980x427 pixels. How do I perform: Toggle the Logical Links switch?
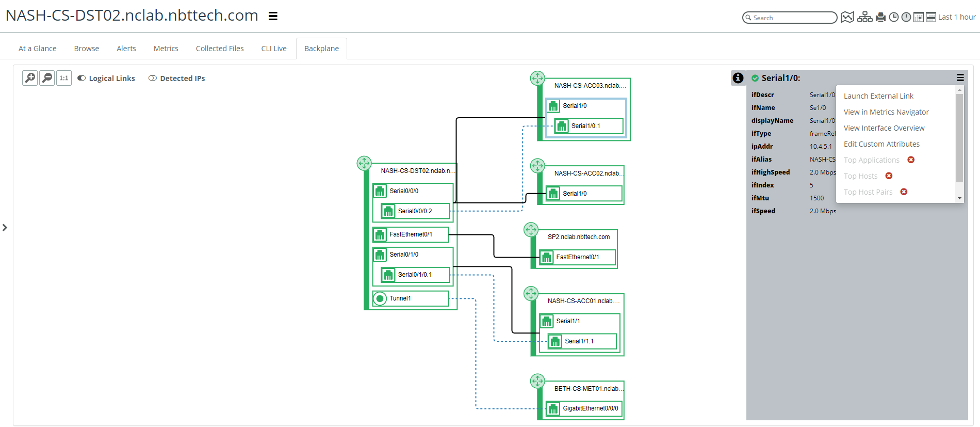[x=81, y=78]
